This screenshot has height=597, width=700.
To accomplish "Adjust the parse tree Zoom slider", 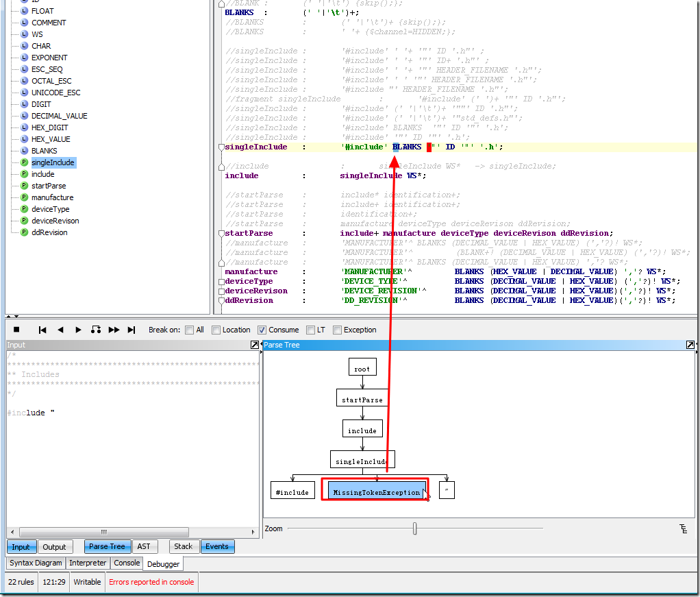I will [x=414, y=528].
